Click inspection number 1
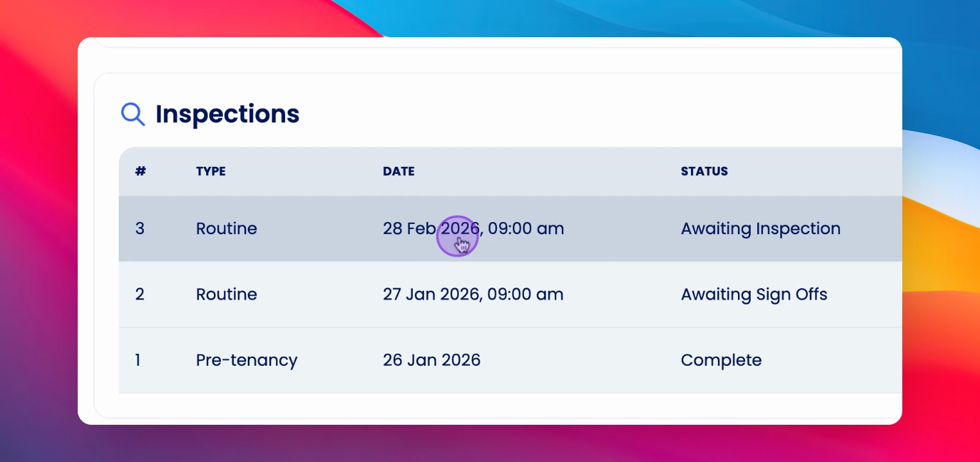The width and height of the screenshot is (980, 462). 138,360
